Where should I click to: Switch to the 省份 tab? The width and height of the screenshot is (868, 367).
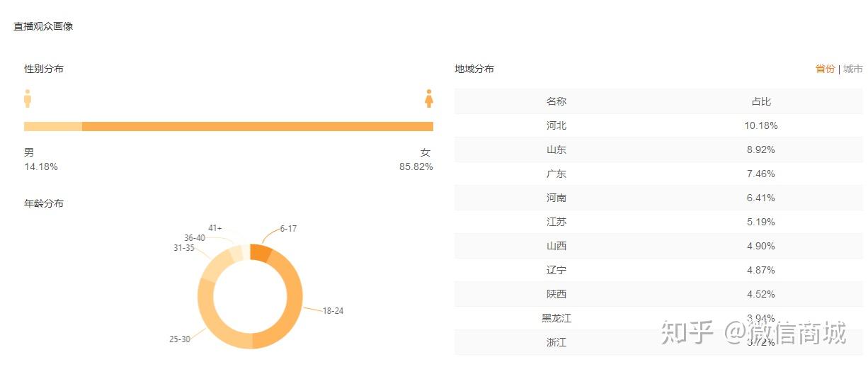(x=825, y=69)
